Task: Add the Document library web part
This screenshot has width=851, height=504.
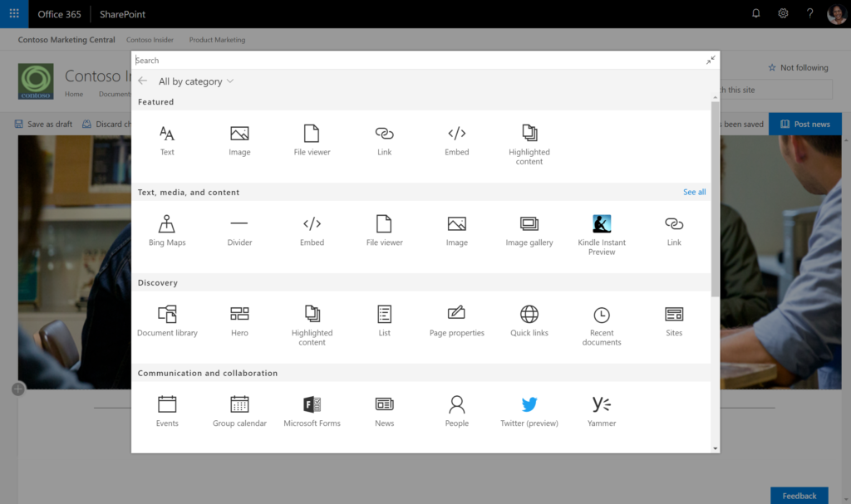Action: pos(167,321)
